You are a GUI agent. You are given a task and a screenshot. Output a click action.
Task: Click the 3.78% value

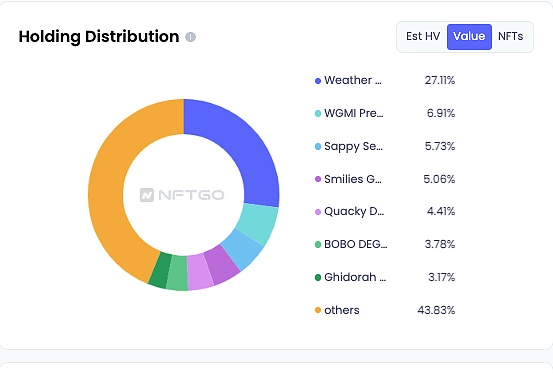(440, 244)
